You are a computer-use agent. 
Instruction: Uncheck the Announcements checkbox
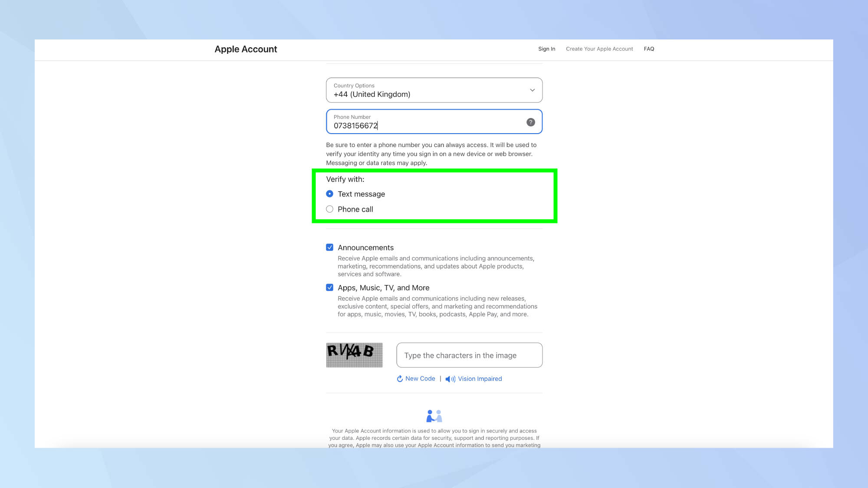(330, 247)
